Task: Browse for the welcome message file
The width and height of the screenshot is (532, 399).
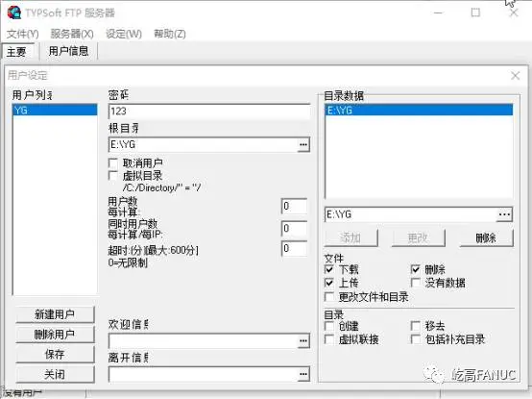Action: tap(303, 341)
